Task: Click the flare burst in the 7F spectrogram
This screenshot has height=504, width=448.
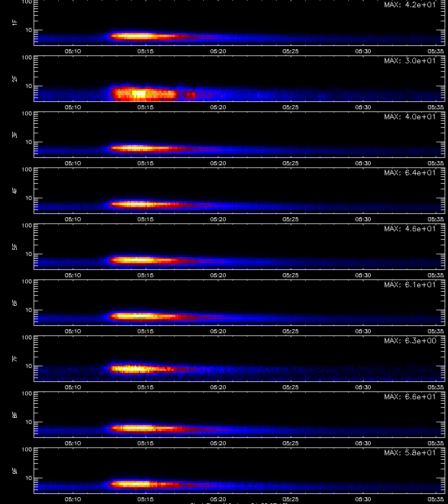Action: 142,368
